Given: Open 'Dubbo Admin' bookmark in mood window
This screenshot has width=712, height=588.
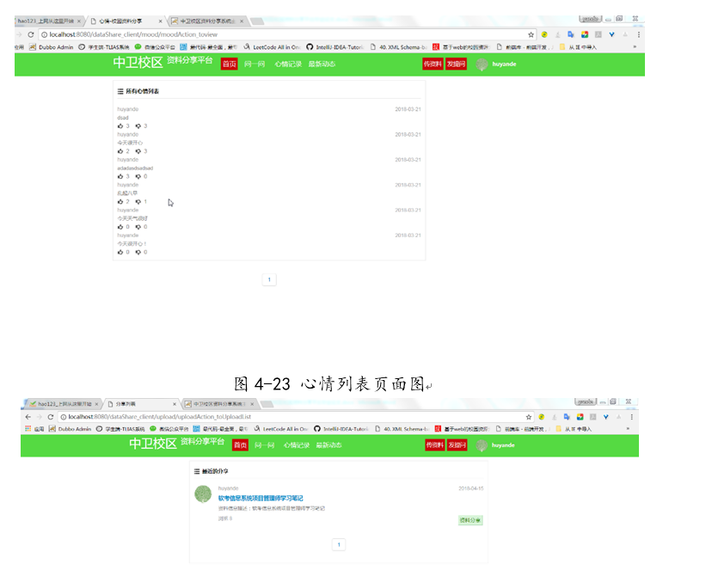Looking at the screenshot, I should tap(51, 46).
